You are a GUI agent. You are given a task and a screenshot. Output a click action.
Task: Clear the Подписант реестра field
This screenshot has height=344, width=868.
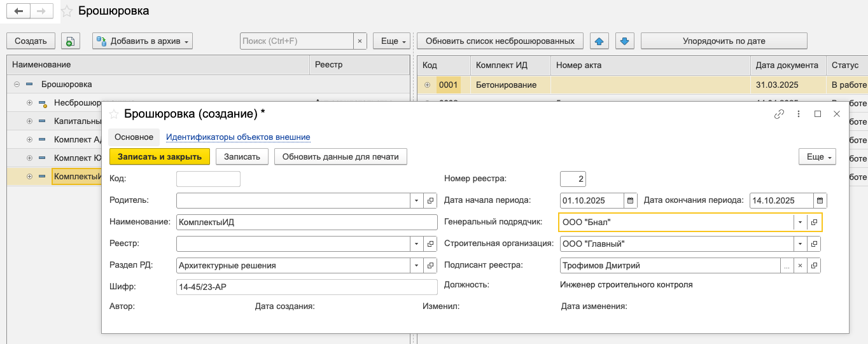[800, 266]
